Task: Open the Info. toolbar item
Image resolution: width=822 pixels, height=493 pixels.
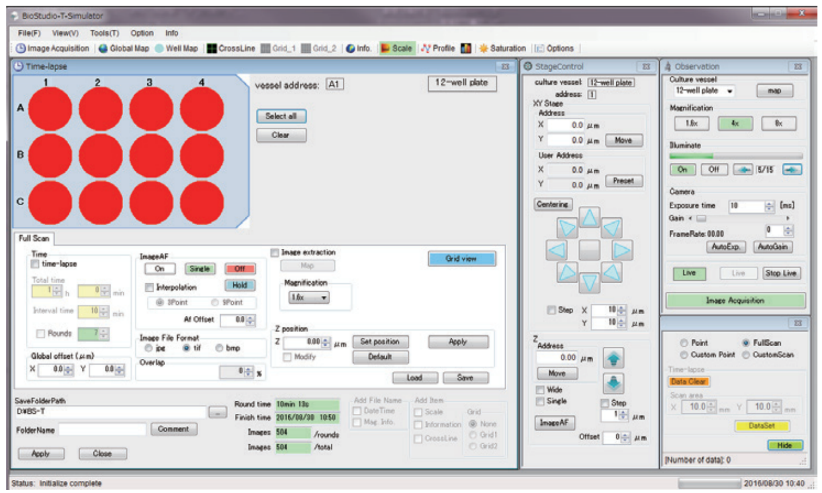Action: [359, 48]
